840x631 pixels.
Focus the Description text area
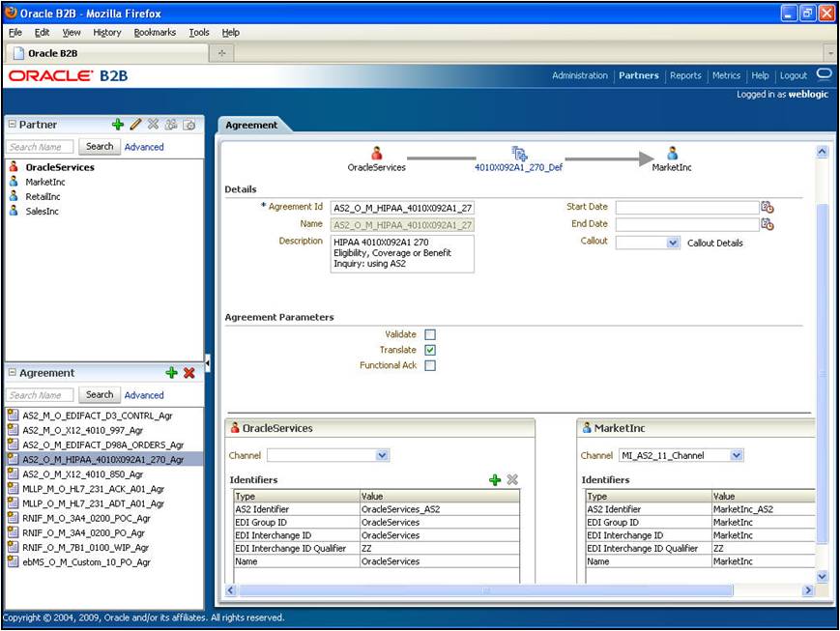point(402,254)
